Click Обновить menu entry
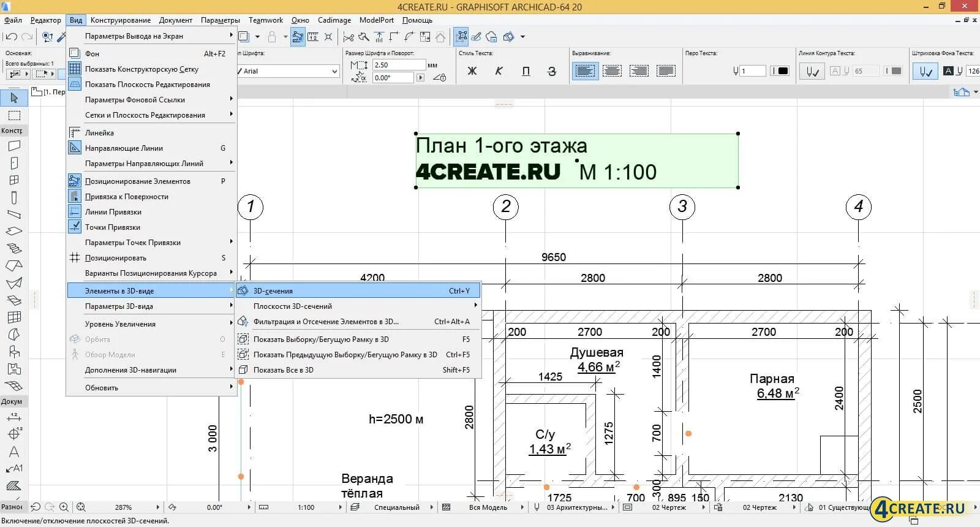 [x=151, y=388]
